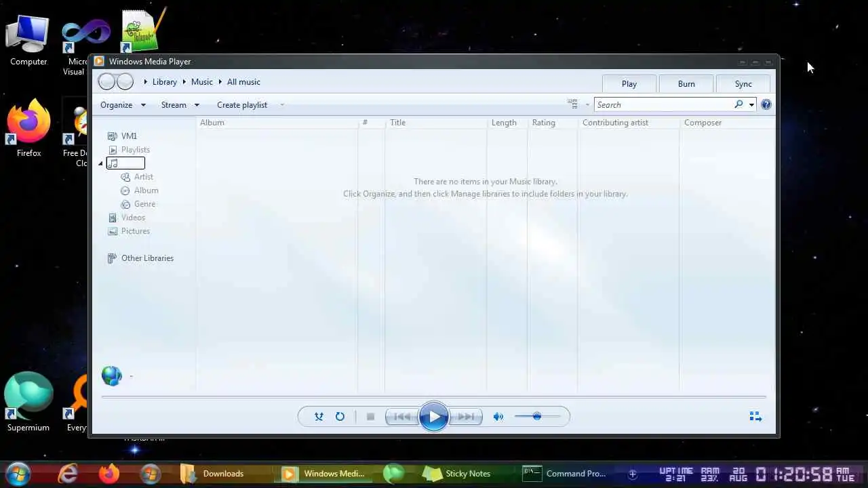The width and height of the screenshot is (868, 488).
Task: Open the Computer desktop icon
Action: (x=28, y=40)
